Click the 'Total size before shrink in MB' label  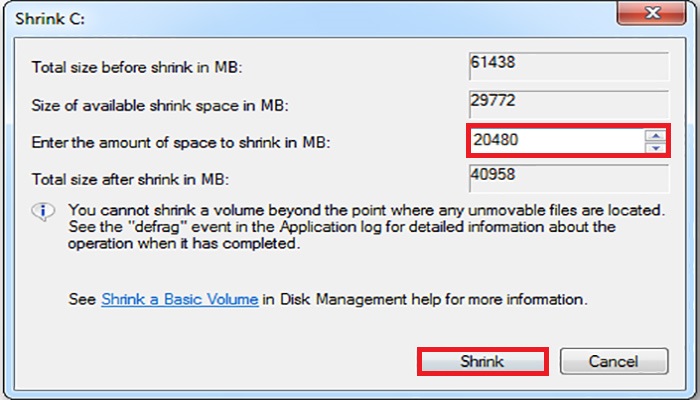[x=138, y=68]
